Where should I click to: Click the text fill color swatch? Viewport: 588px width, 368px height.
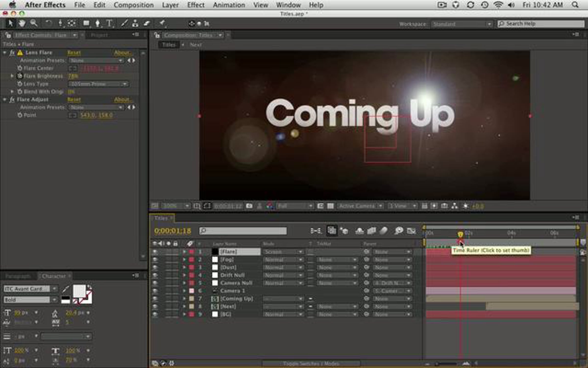click(79, 291)
